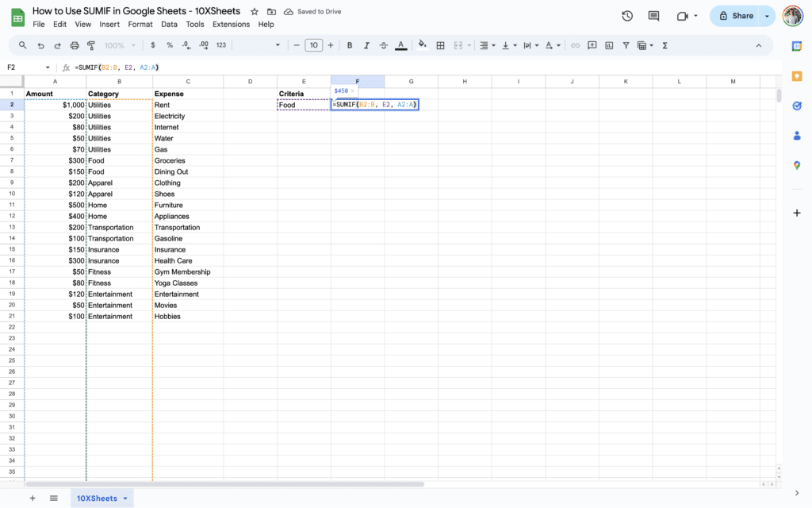This screenshot has width=812, height=508.
Task: Create a filter
Action: tap(626, 45)
